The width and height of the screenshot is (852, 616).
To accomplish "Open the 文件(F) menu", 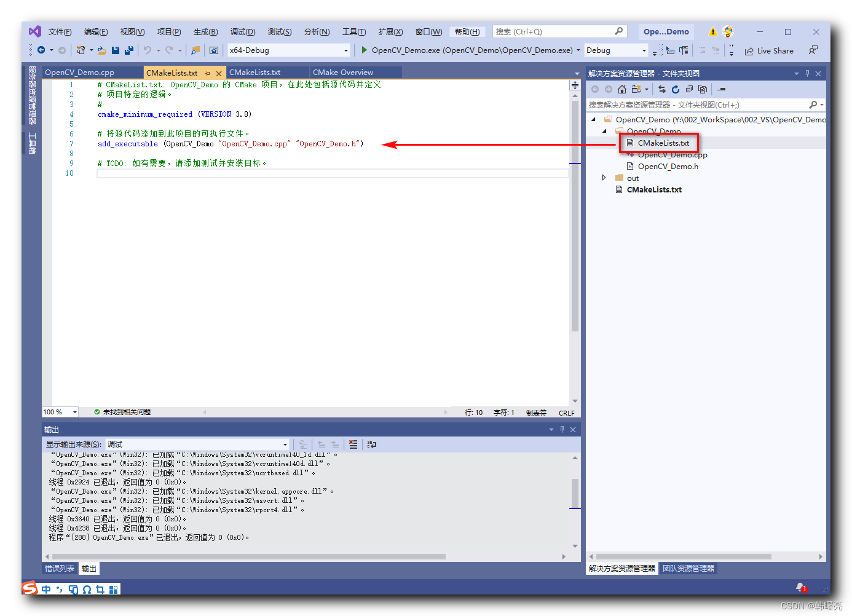I will [x=60, y=32].
